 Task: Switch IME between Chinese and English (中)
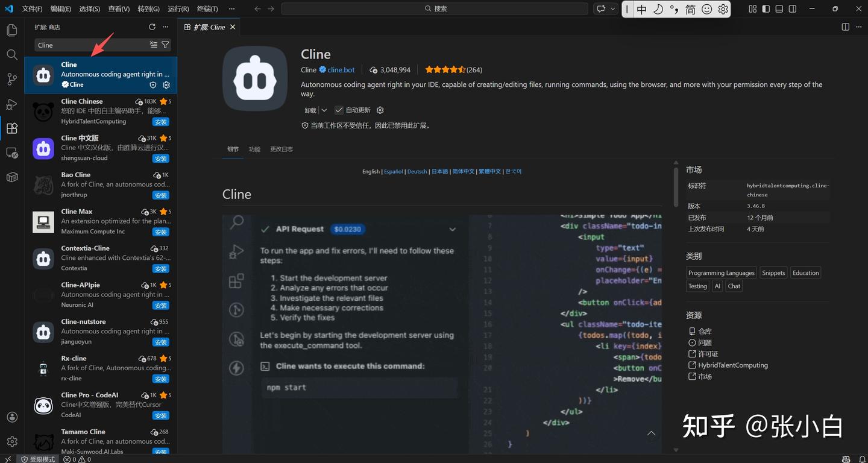(642, 9)
